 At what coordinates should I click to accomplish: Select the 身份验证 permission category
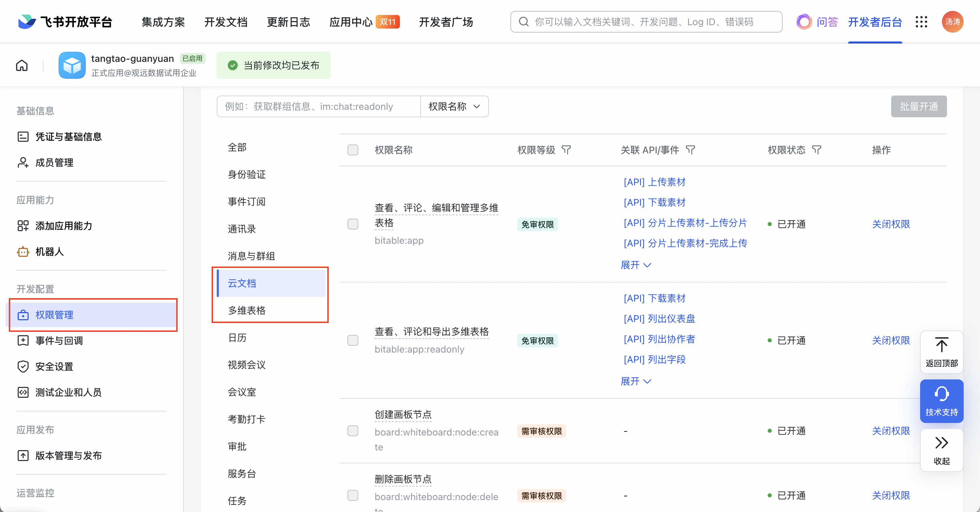pos(246,174)
